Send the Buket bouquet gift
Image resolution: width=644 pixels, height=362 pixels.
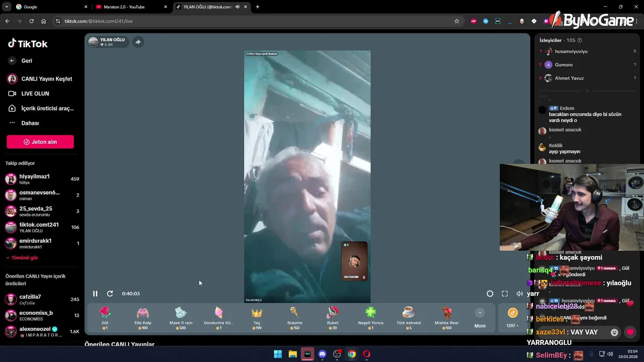(x=333, y=318)
